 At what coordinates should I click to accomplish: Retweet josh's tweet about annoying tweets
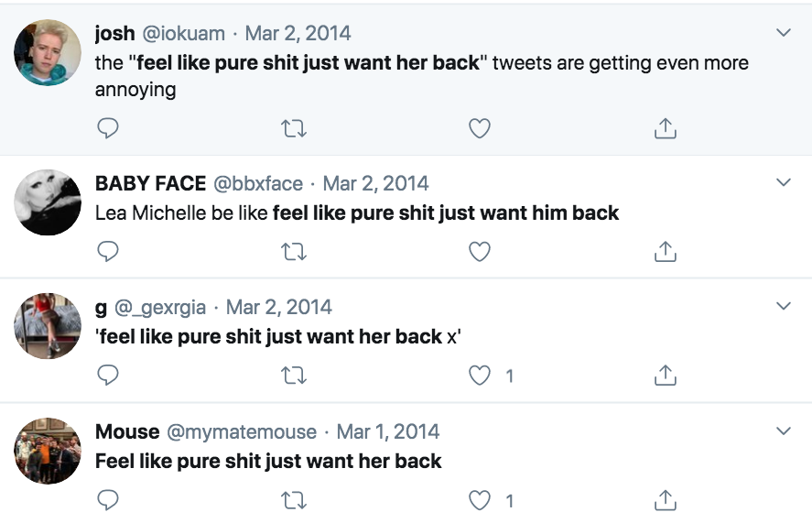coord(293,129)
